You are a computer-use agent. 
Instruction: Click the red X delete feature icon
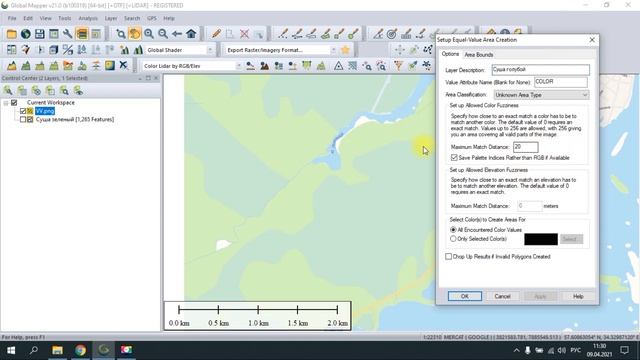pyautogui.click(x=244, y=34)
